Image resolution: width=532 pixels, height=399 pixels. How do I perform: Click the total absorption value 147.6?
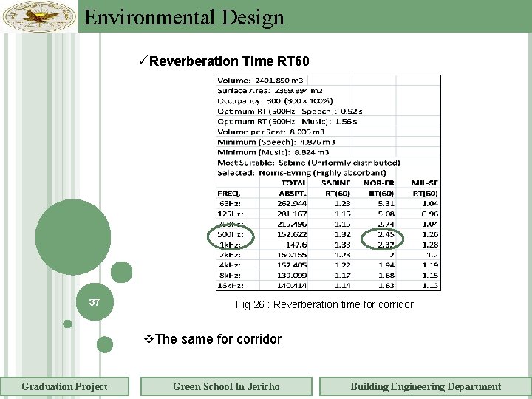[296, 245]
